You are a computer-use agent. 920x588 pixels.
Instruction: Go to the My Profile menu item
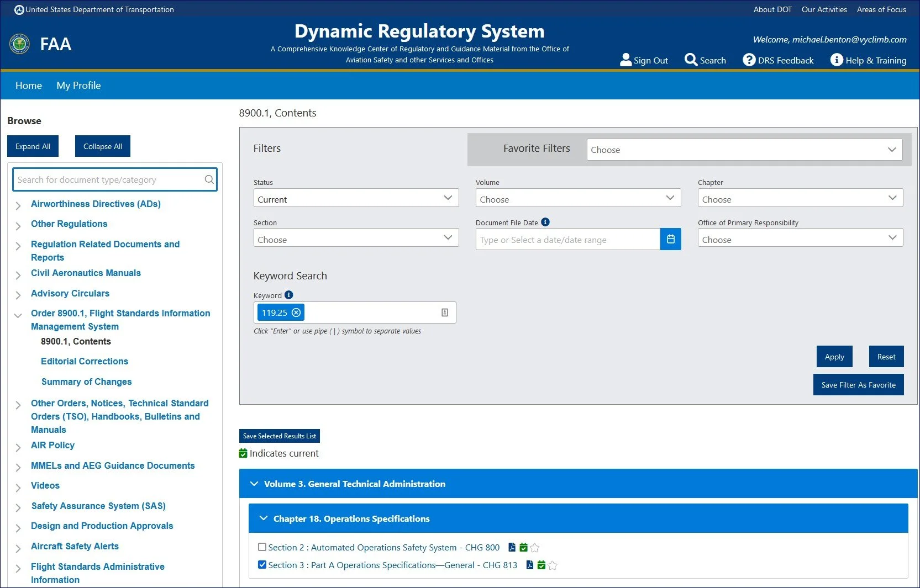point(78,86)
